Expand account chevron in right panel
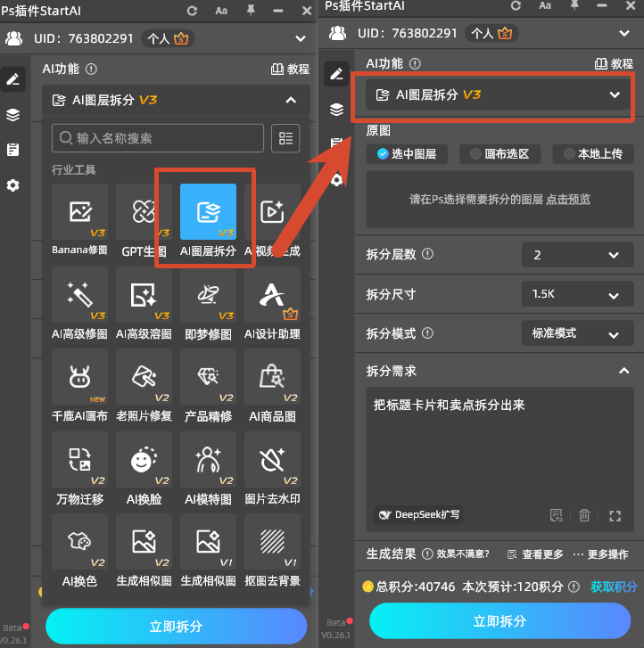Image resolution: width=644 pixels, height=648 pixels. (x=624, y=34)
